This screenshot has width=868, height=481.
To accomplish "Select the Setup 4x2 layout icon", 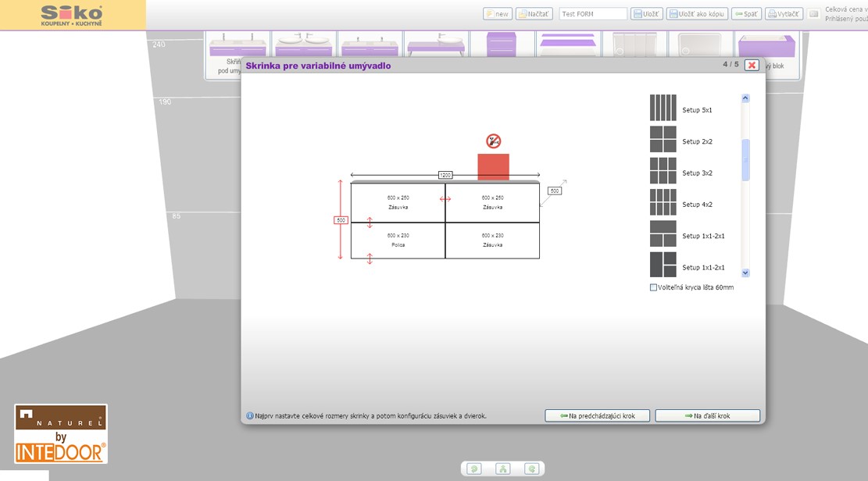I will click(x=663, y=202).
